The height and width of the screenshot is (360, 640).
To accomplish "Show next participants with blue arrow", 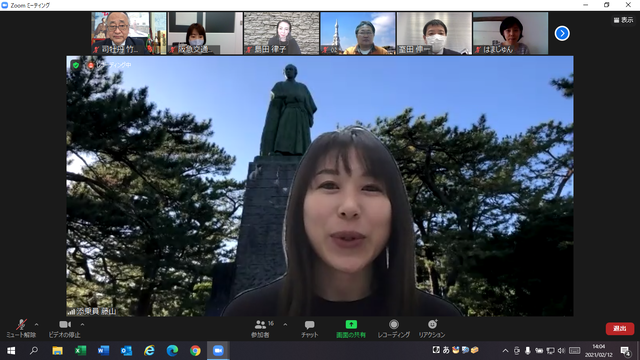I will 562,33.
